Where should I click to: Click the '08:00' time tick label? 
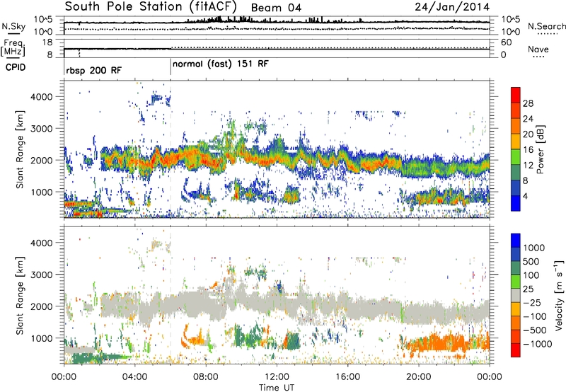coord(206,377)
